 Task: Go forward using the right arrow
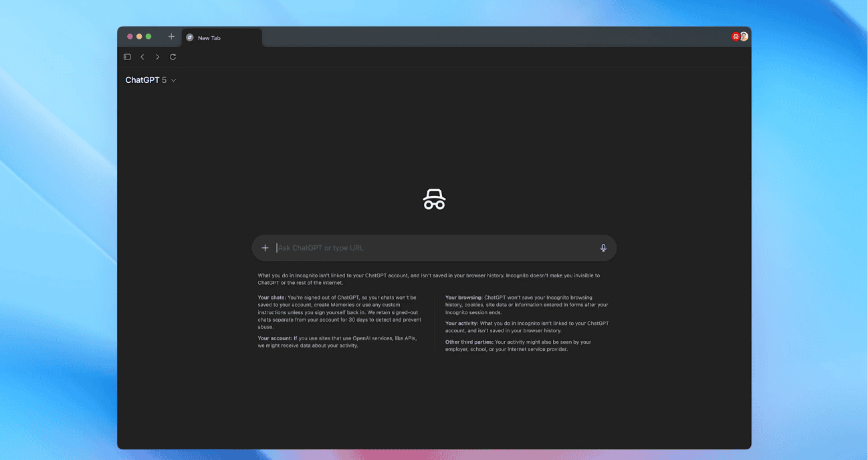pyautogui.click(x=158, y=57)
